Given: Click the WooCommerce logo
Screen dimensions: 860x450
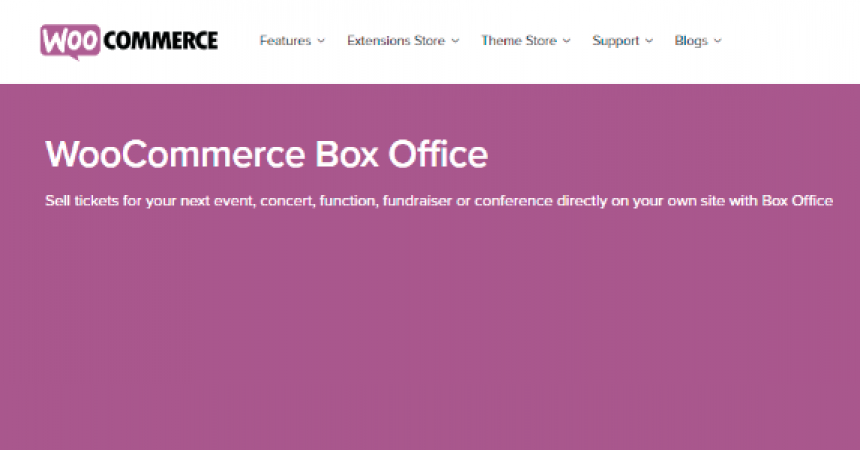Looking at the screenshot, I should click(x=129, y=42).
